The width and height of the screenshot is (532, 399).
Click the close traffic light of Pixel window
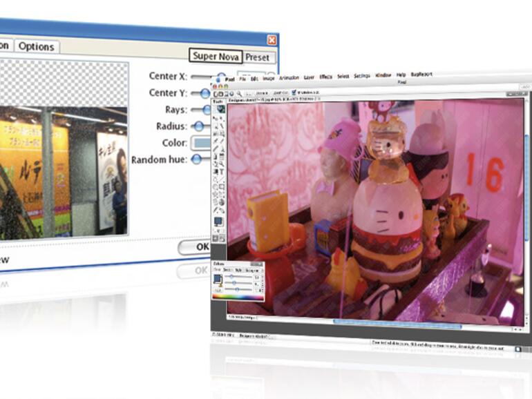215,87
